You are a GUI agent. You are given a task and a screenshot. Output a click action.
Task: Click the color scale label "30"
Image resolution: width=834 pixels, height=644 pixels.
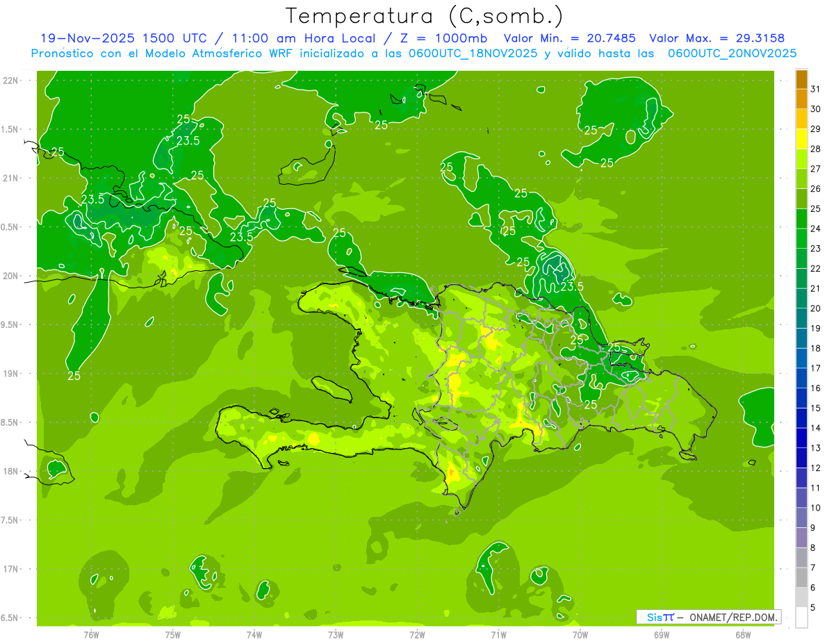816,109
